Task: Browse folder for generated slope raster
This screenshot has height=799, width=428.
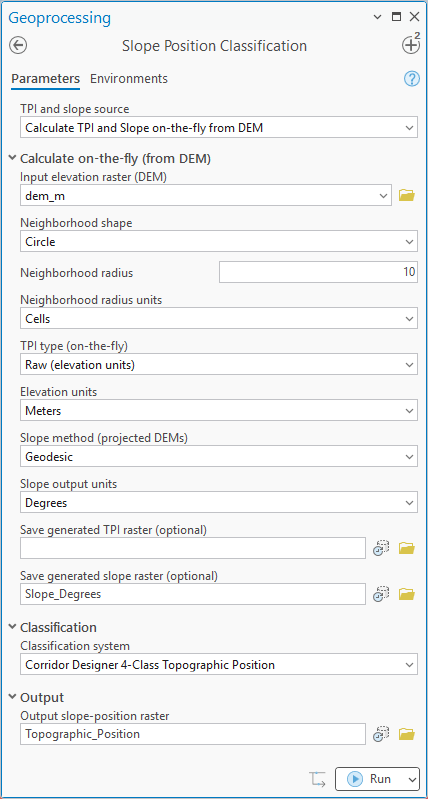Action: click(x=407, y=594)
